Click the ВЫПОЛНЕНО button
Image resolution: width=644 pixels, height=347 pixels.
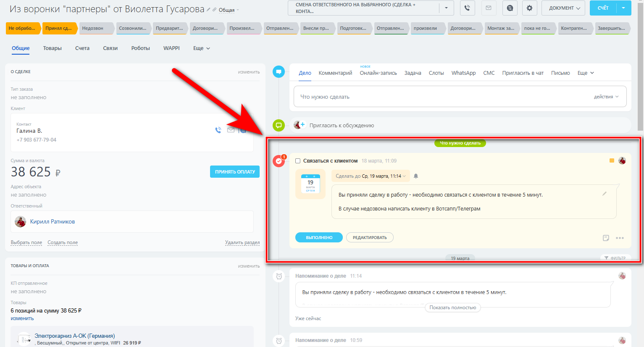[x=319, y=237]
